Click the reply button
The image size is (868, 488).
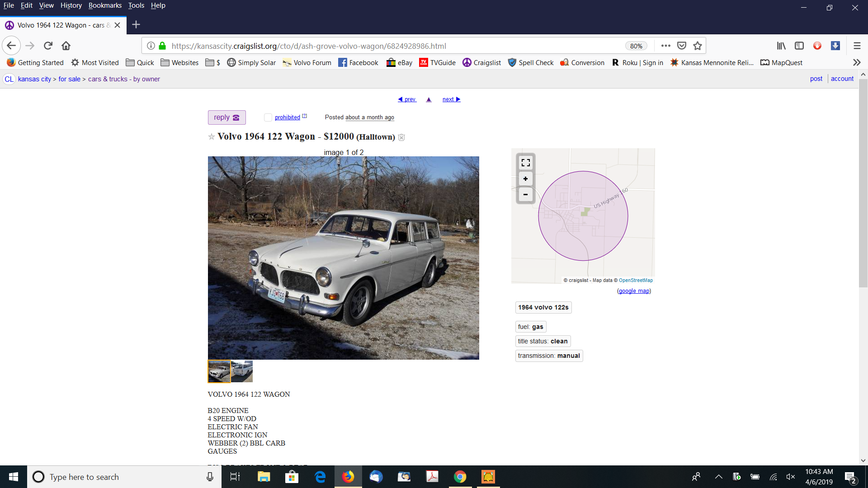point(226,117)
